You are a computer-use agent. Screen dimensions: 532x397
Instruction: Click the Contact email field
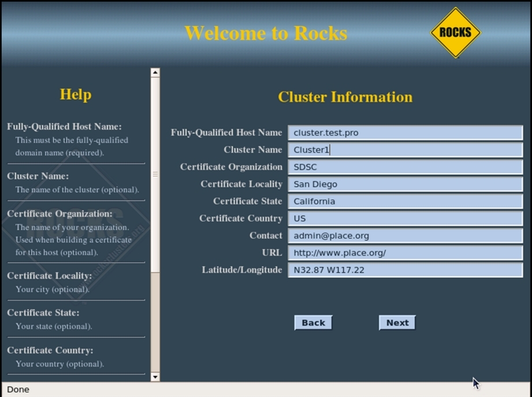(405, 235)
